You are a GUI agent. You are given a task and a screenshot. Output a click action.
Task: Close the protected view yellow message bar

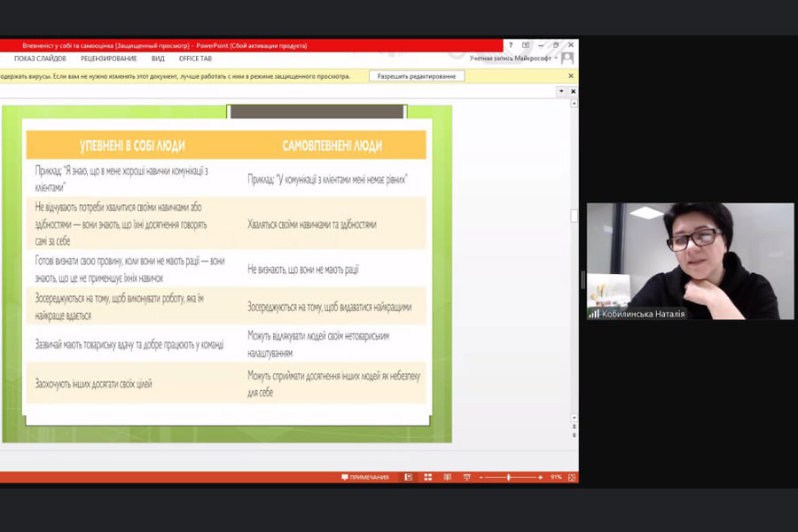[x=570, y=76]
